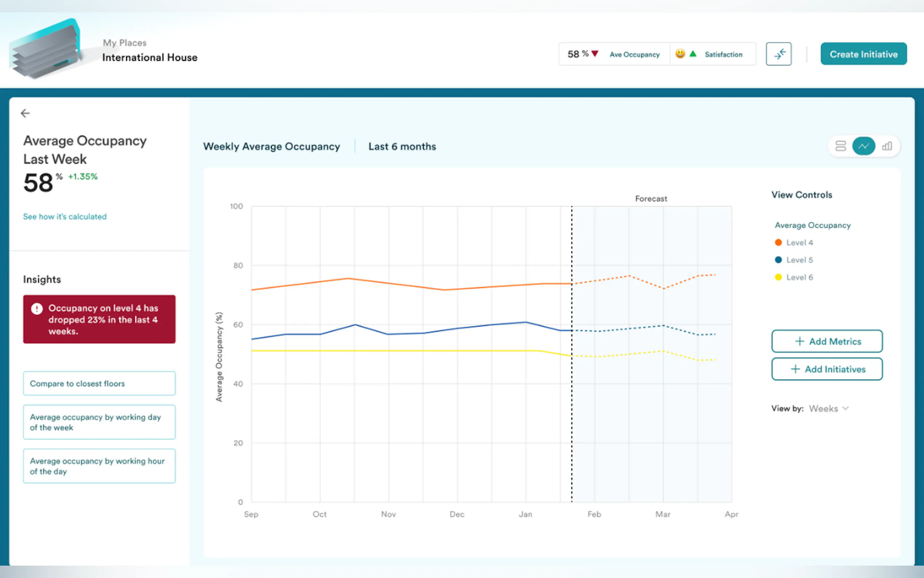
Task: Click the red down occupancy triangle
Action: point(595,54)
